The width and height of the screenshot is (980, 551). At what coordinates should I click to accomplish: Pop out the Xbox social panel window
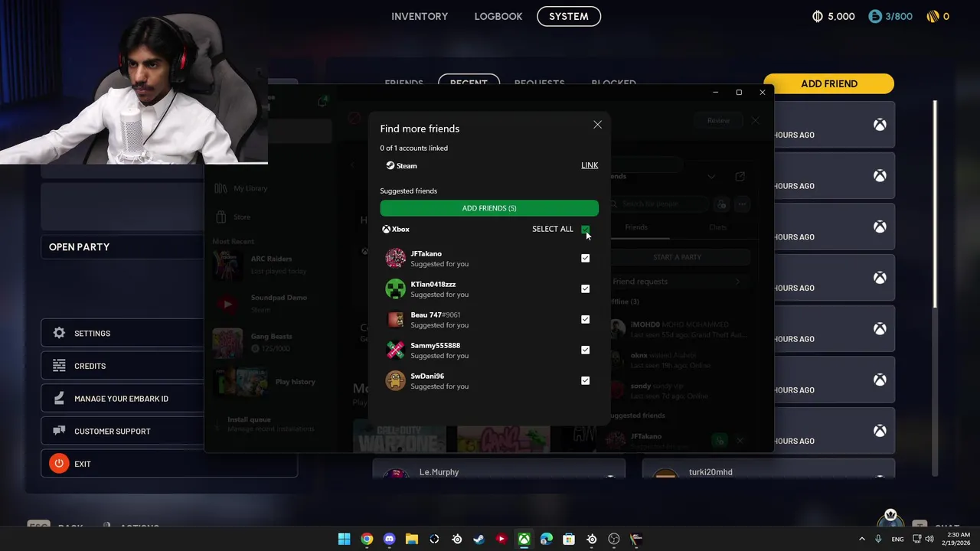(x=740, y=177)
